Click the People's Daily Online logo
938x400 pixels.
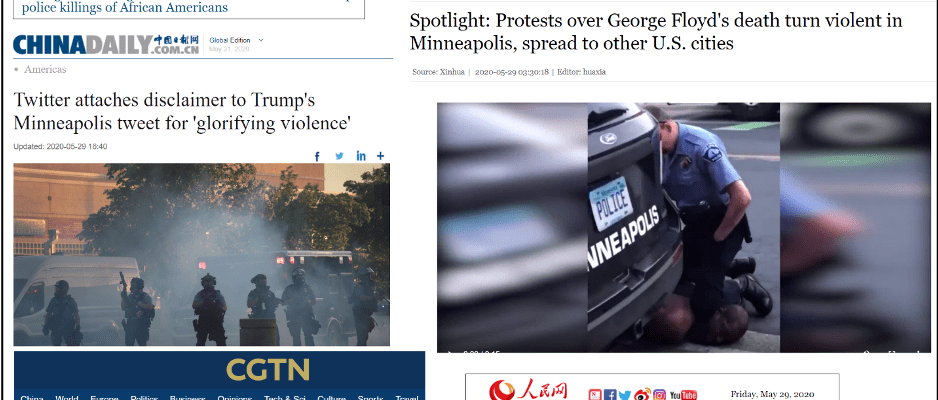[x=528, y=390]
